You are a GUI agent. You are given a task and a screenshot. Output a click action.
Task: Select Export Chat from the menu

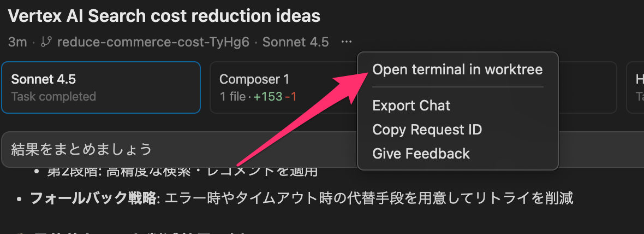(411, 106)
